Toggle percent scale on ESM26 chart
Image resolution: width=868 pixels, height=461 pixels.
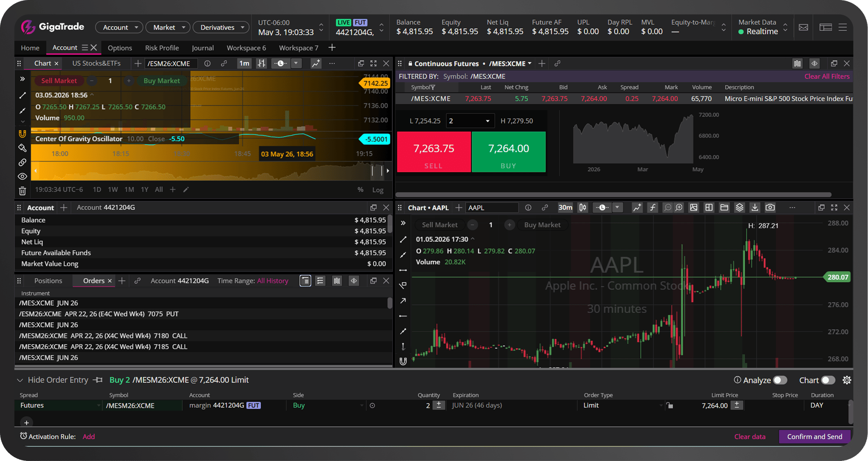pos(360,190)
